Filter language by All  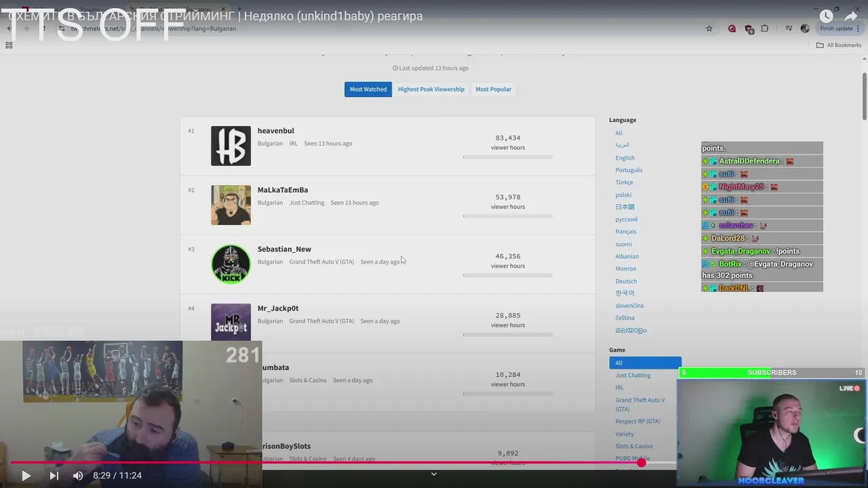[x=618, y=133]
